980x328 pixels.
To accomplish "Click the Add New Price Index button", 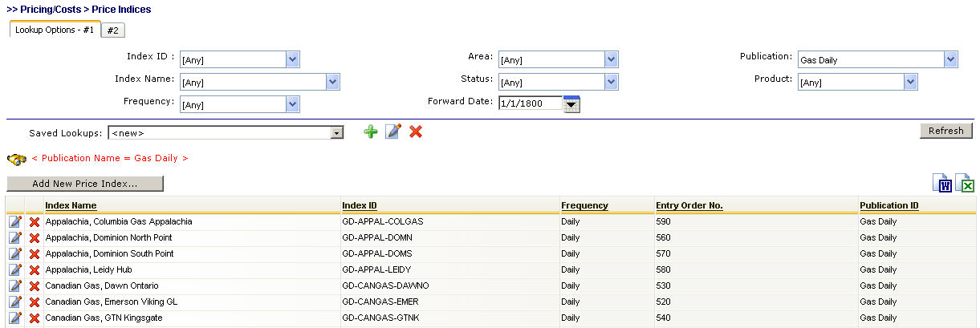I will click(x=85, y=184).
